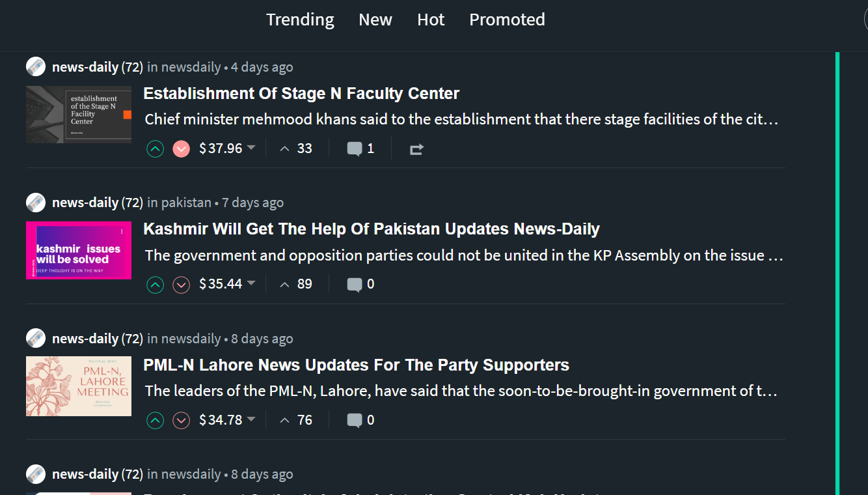
Task: Toggle the upvote on the Kashmir post
Action: 155,285
